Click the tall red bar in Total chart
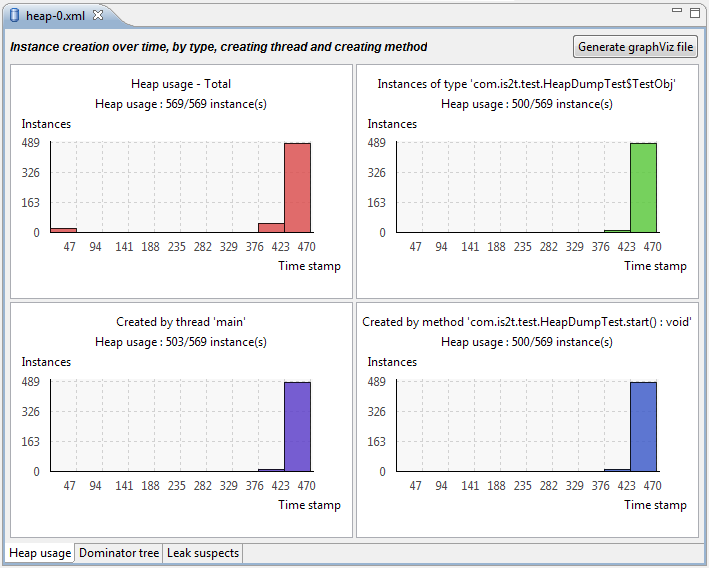This screenshot has width=709, height=568. point(297,188)
